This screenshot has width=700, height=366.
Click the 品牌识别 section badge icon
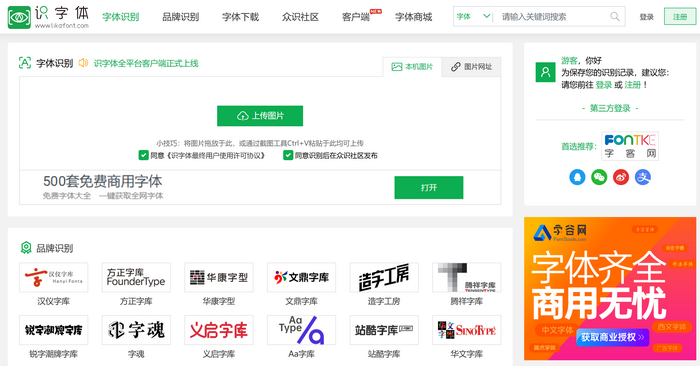pos(26,247)
